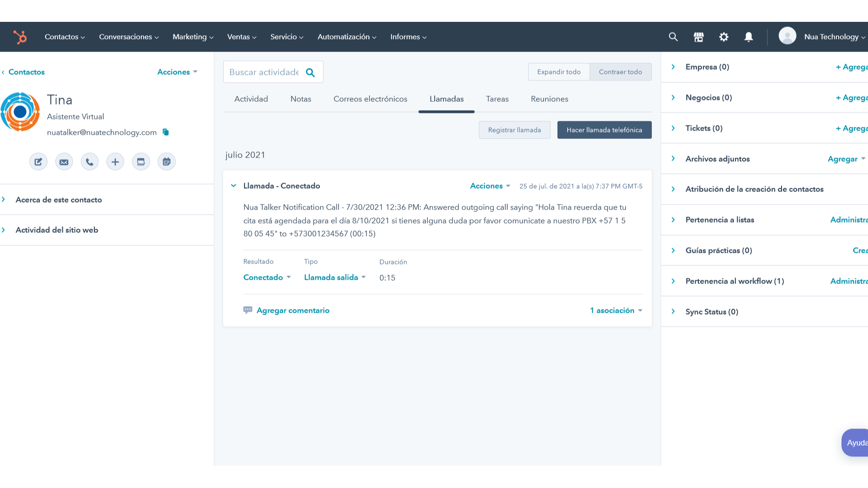Click the email envelope icon under Tina
868x488 pixels.
tap(64, 162)
